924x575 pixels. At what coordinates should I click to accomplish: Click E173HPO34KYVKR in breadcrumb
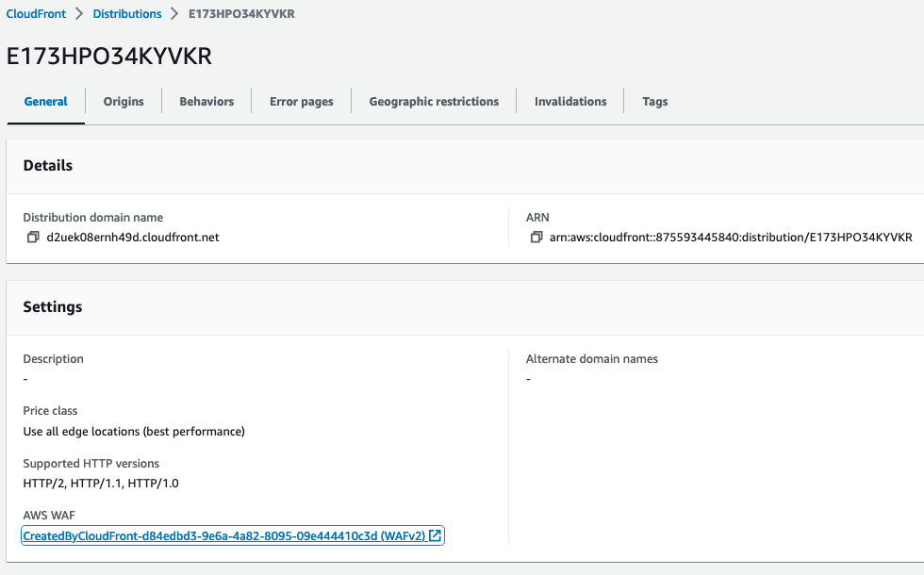tap(241, 13)
